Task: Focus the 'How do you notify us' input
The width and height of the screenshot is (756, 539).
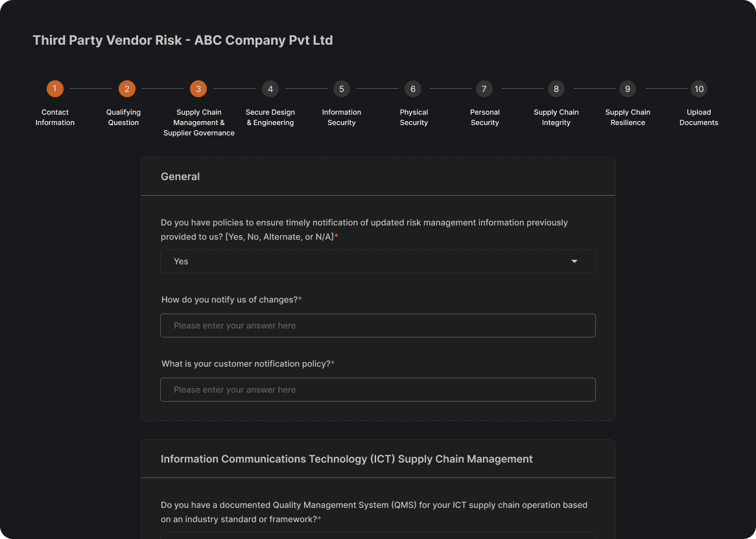Action: pyautogui.click(x=378, y=326)
